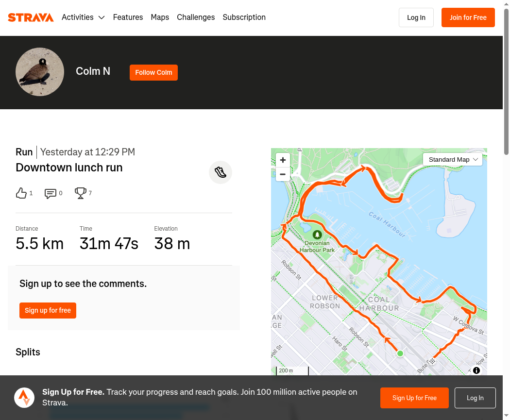
Task: Expand the Activities dropdown menu
Action: point(83,17)
